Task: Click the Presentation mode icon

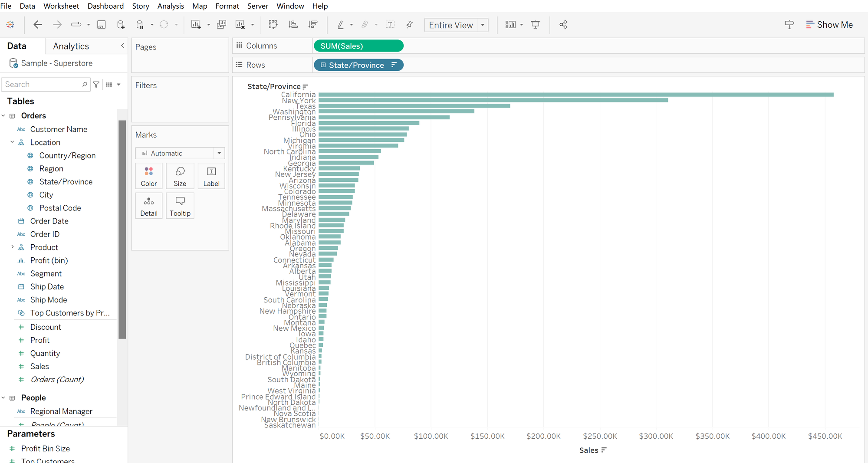Action: [x=536, y=25]
